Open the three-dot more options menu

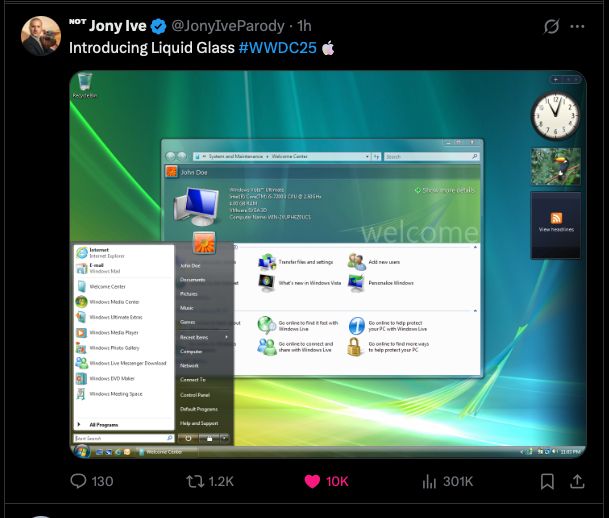click(577, 26)
